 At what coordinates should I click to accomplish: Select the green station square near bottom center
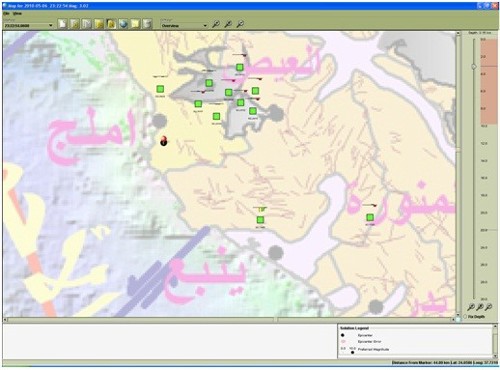click(x=260, y=220)
